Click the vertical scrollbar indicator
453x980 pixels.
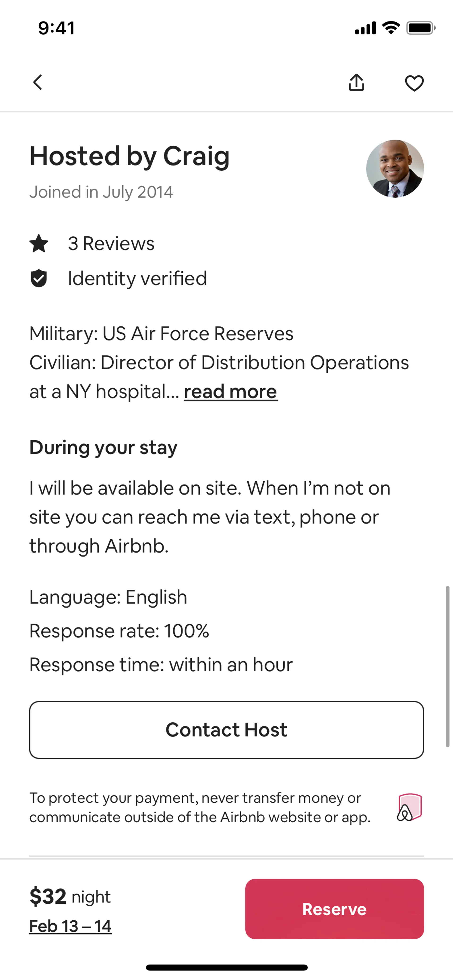click(x=447, y=666)
